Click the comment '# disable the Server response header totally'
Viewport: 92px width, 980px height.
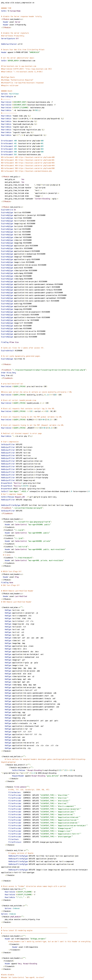click(21, 16)
